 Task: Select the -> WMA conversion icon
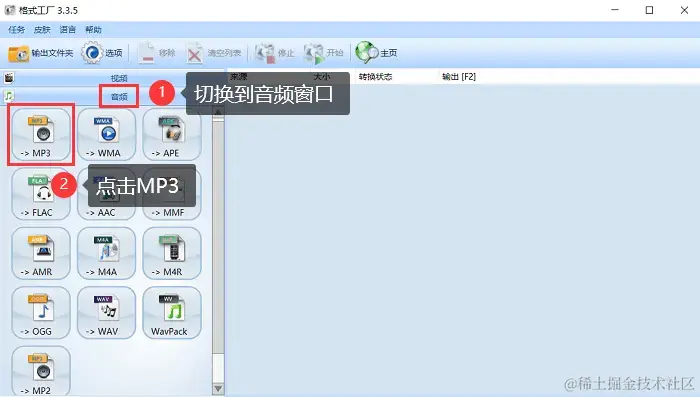coord(106,134)
